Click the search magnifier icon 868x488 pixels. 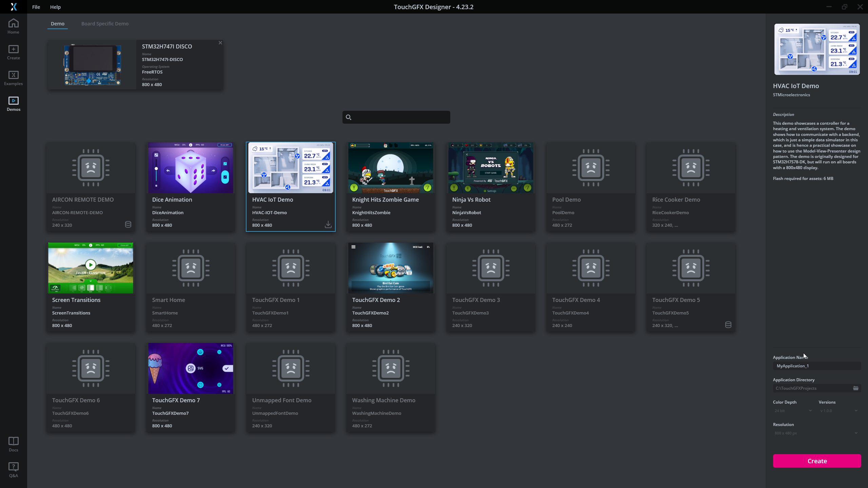point(349,117)
